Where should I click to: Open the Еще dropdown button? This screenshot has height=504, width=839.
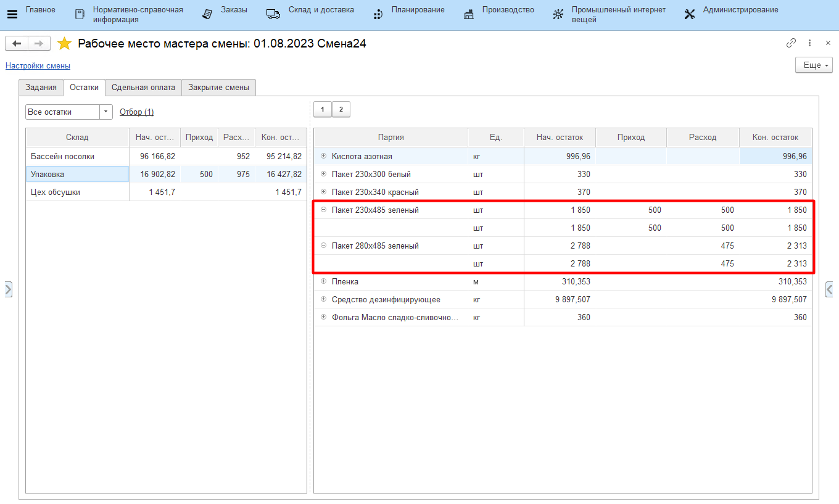pyautogui.click(x=814, y=65)
